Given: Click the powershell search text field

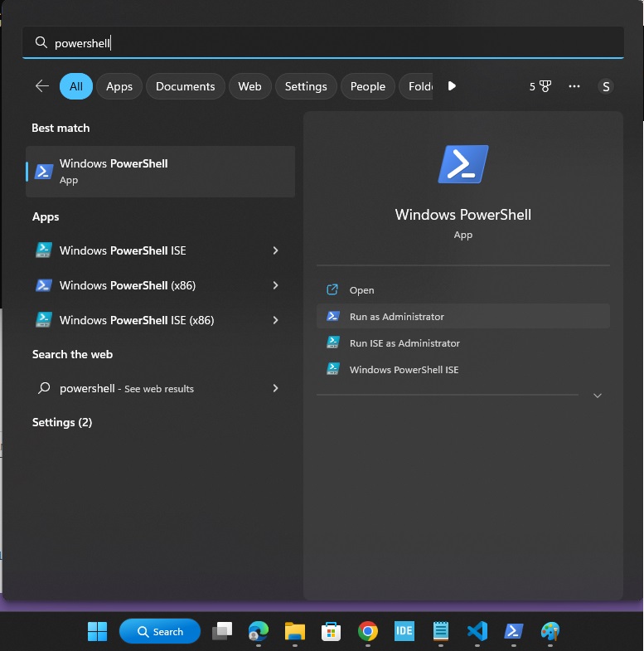Looking at the screenshot, I should click(x=323, y=42).
